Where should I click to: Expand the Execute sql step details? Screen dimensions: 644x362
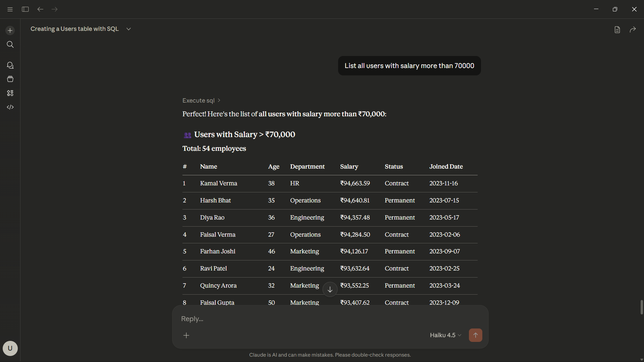click(201, 100)
